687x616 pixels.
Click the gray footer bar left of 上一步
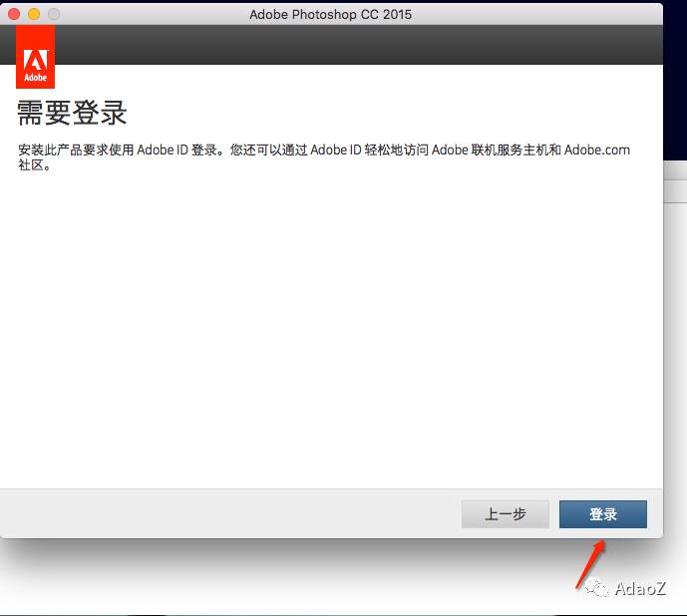pos(229,514)
